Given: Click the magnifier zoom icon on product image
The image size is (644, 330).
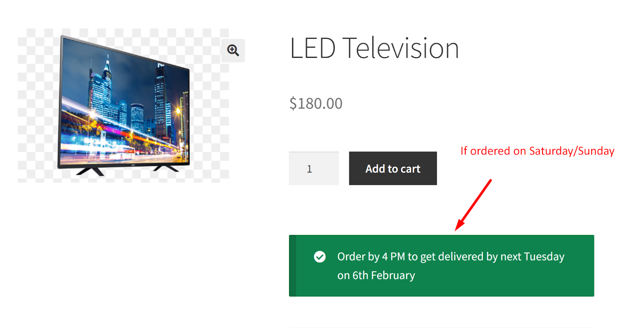Looking at the screenshot, I should 233,50.
